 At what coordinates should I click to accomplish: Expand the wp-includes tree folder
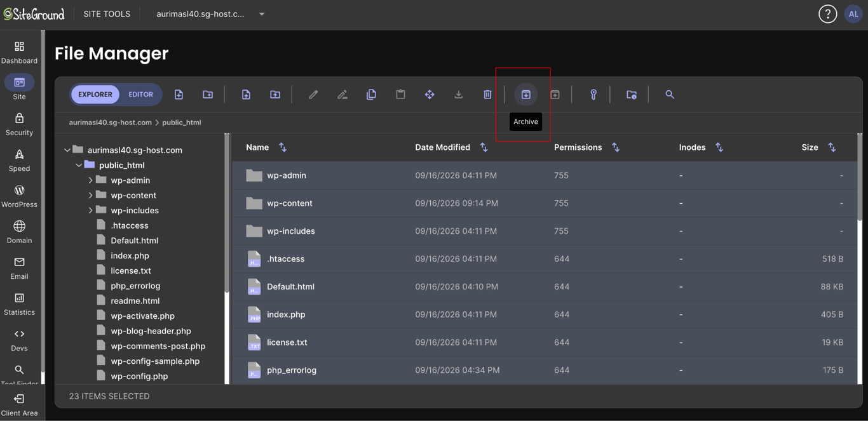click(90, 210)
